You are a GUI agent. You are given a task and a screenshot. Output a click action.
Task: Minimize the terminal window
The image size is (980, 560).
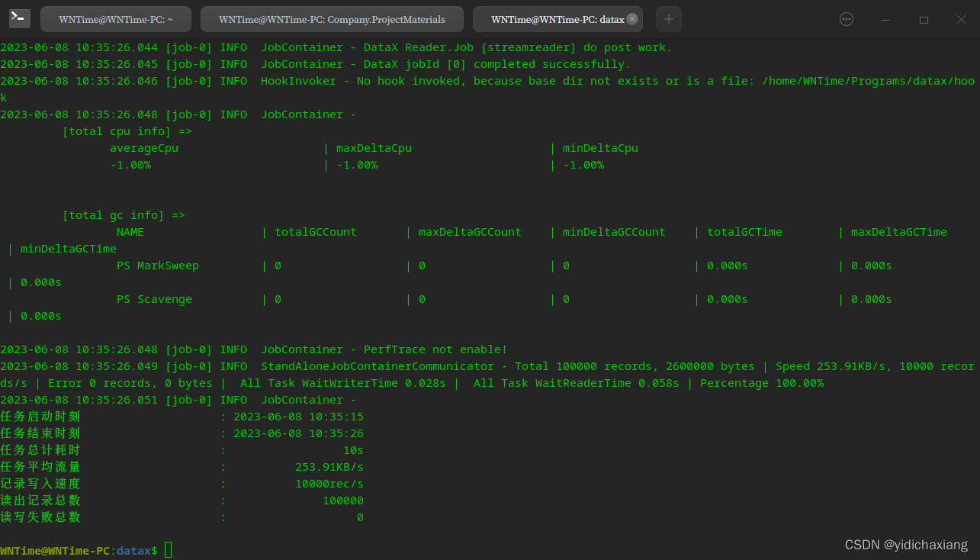click(x=885, y=20)
